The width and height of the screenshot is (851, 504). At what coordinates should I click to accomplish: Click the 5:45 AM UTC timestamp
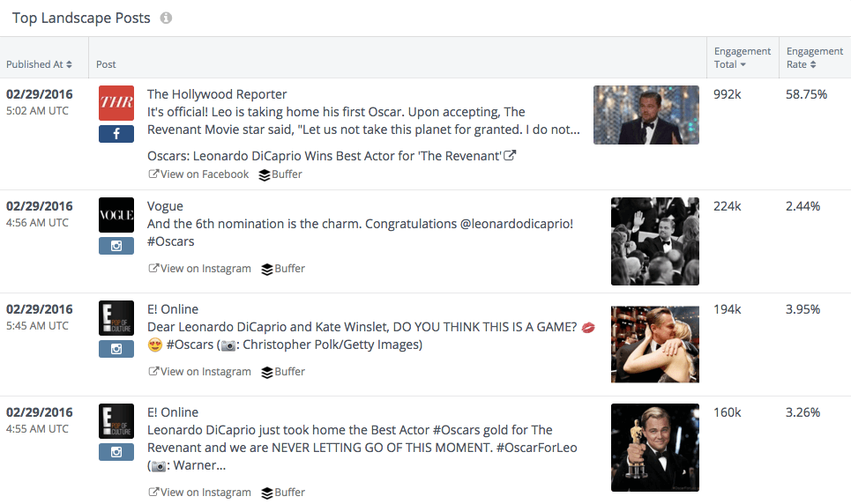[37, 325]
